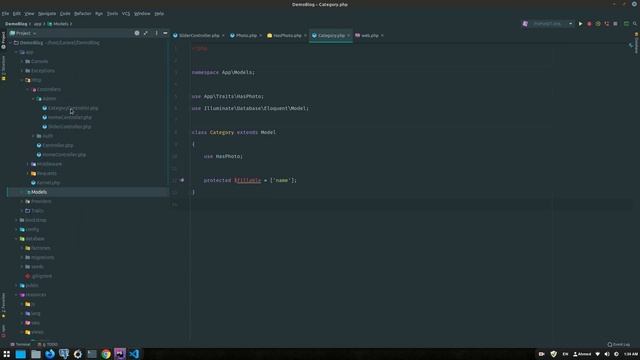Click the Search Everywhere magnifier icon
Viewport: 640px width, 360px height.
635,24
